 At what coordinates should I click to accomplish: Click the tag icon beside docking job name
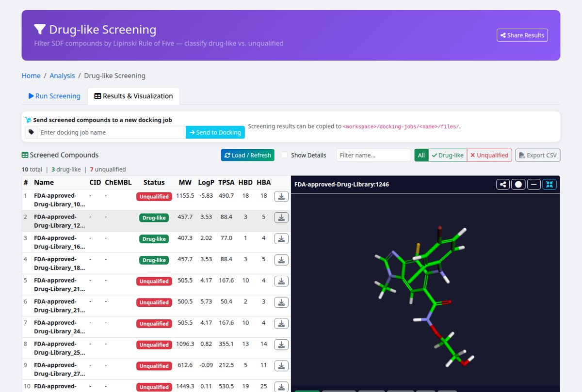tap(31, 132)
